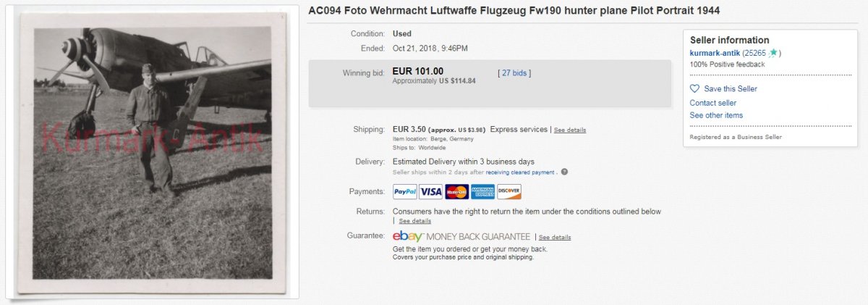Image resolution: width=868 pixels, height=305 pixels.
Task: Click the Discover card icon
Action: point(509,192)
